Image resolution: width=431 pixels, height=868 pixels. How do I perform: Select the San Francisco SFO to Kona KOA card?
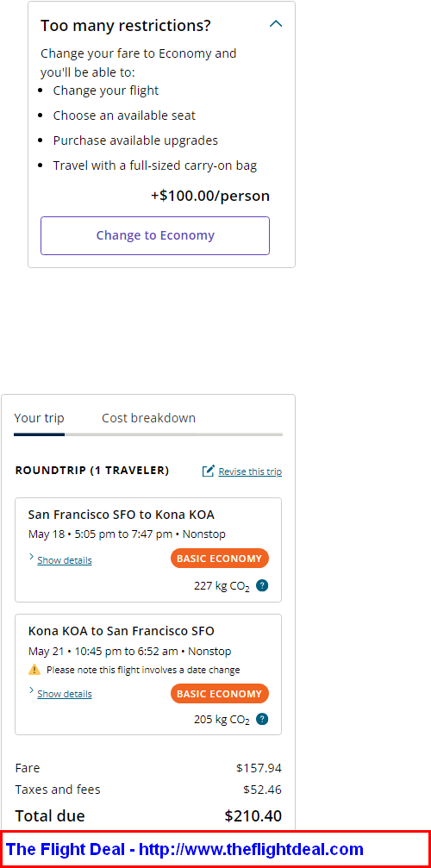pyautogui.click(x=148, y=550)
